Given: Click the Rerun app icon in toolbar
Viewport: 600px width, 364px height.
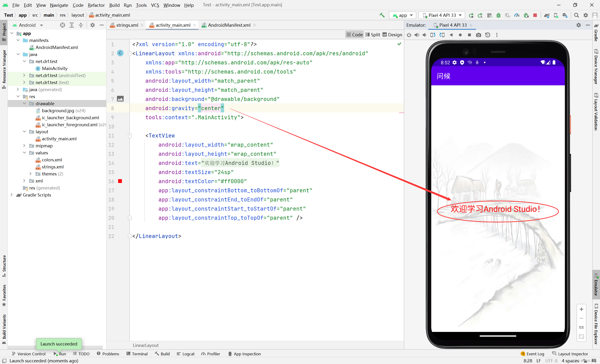Looking at the screenshot, I should [471, 15].
